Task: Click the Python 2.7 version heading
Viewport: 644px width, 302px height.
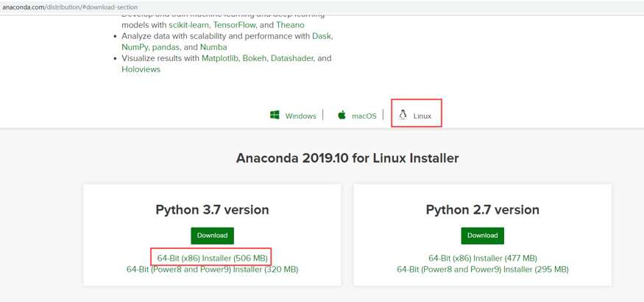Action: coord(483,210)
